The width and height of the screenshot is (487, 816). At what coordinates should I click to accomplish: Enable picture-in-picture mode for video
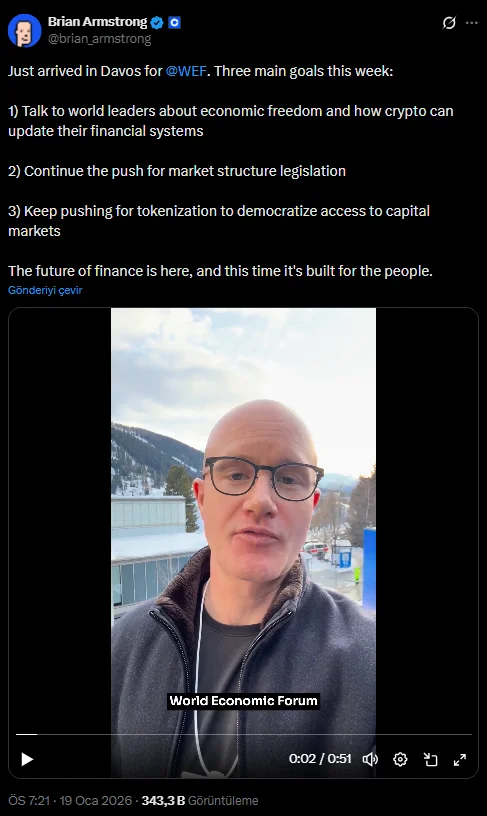click(430, 759)
